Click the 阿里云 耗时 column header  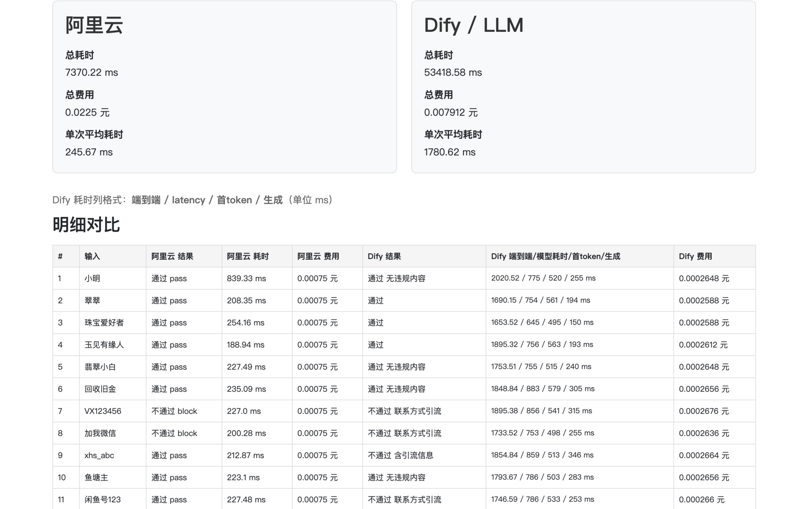(x=247, y=256)
